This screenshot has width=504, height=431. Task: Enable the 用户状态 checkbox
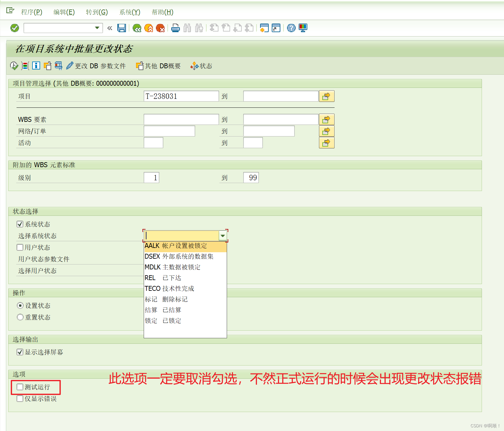click(x=20, y=247)
